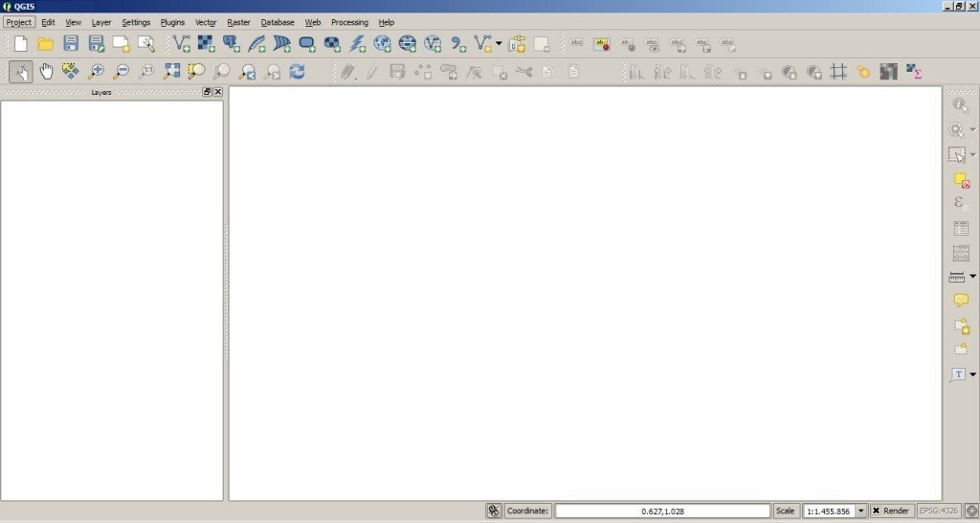Float the Layers panel with undock button

click(207, 92)
